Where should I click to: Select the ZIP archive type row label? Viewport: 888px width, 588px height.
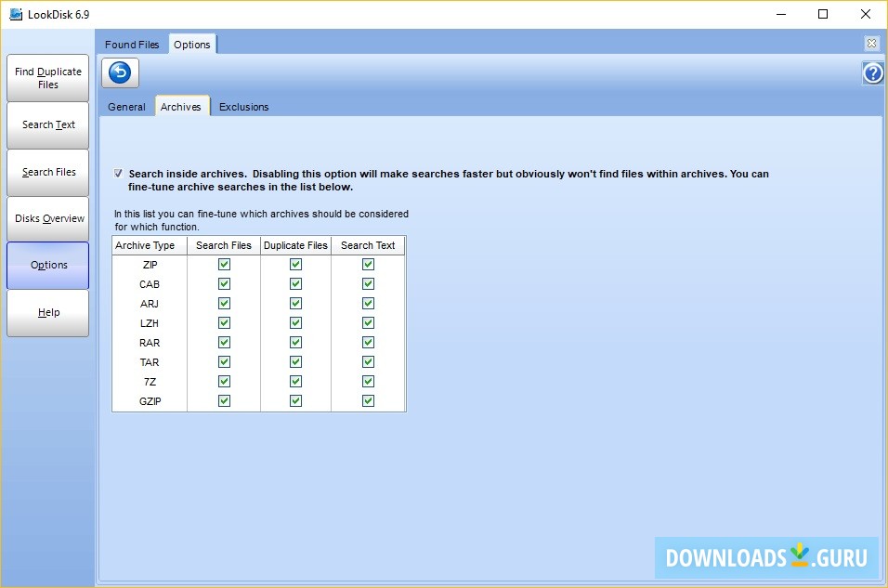150,265
